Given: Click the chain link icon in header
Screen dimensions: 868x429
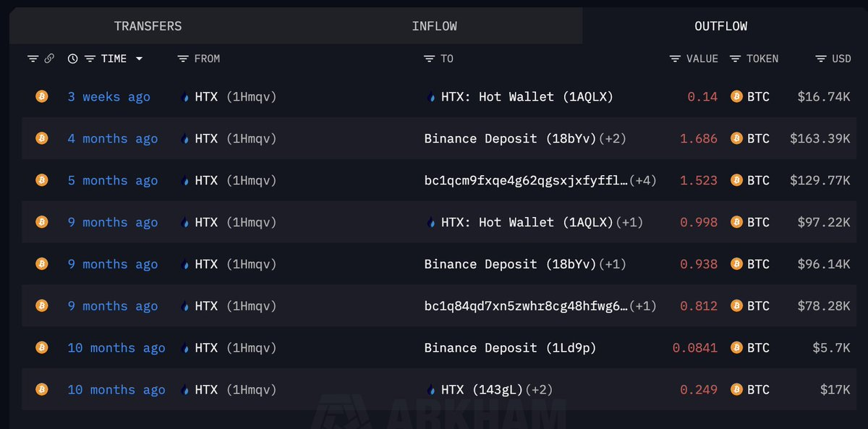Looking at the screenshot, I should (x=49, y=59).
